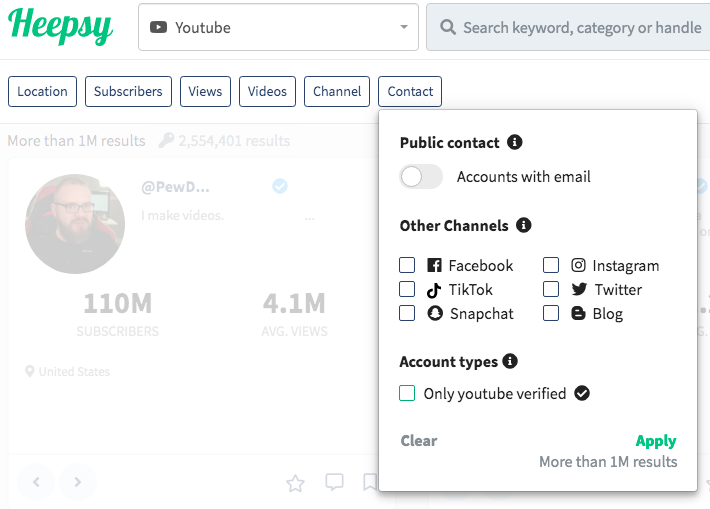
Task: Click the Public contact info icon
Action: pos(514,142)
